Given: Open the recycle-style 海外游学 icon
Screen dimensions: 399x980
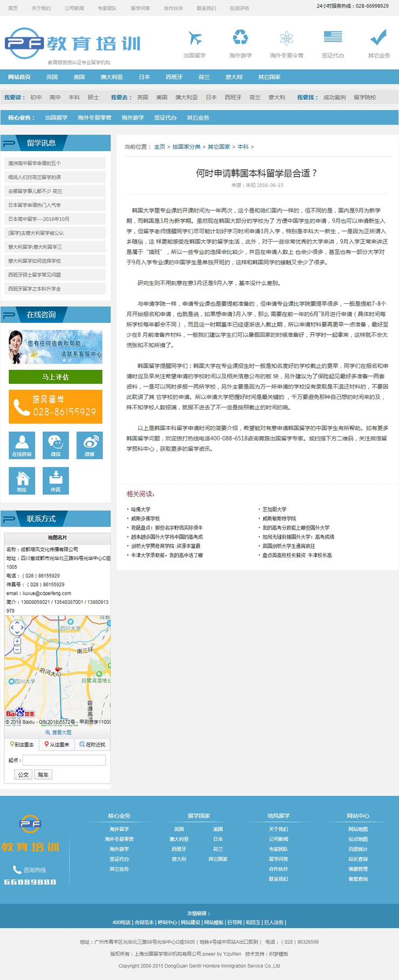Looking at the screenshot, I should pos(240,38).
